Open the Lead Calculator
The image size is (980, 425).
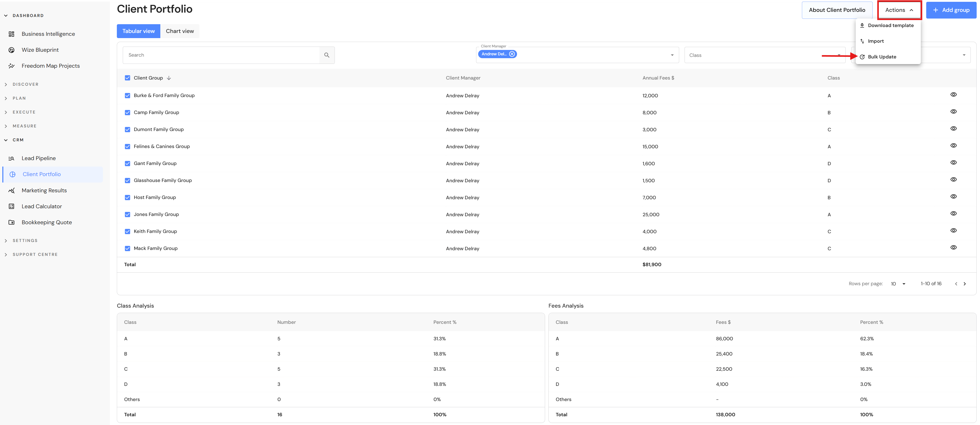pyautogui.click(x=41, y=206)
